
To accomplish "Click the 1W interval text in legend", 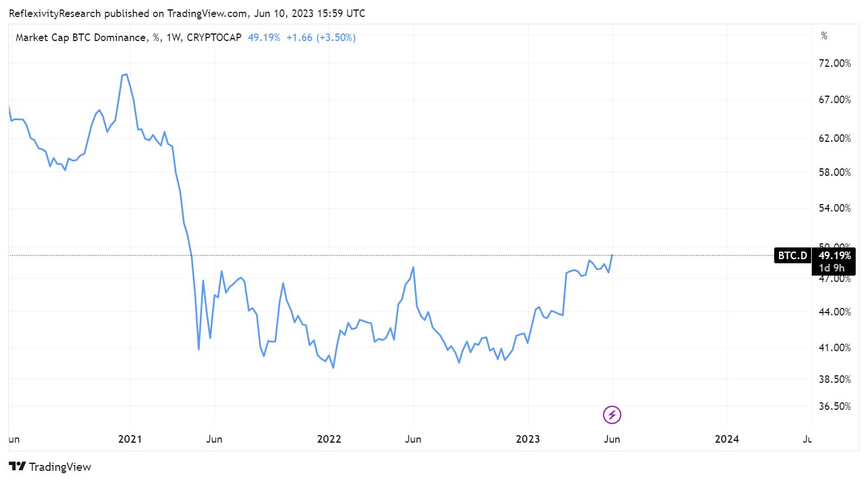I will point(173,38).
